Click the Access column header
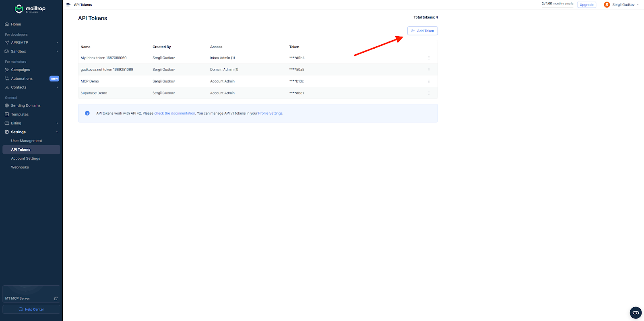The width and height of the screenshot is (644, 321). tap(216, 47)
